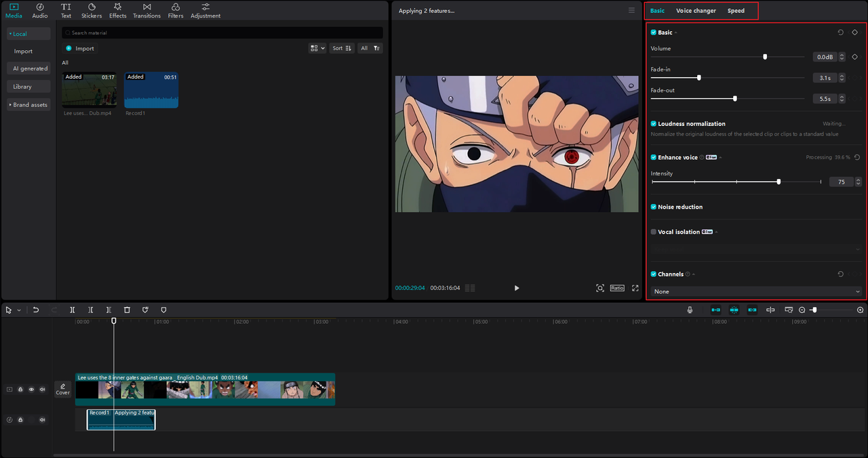Click the Cover button on timeline
This screenshot has width=868, height=458.
(62, 389)
